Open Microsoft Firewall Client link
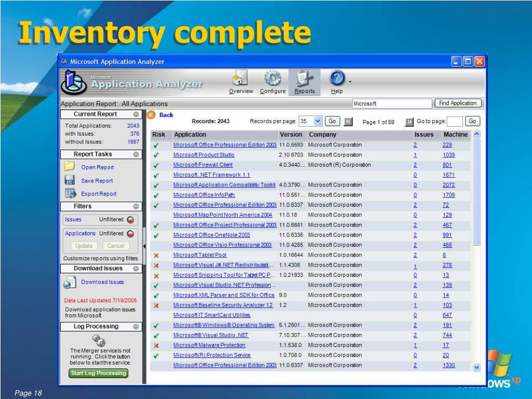 pos(203,165)
